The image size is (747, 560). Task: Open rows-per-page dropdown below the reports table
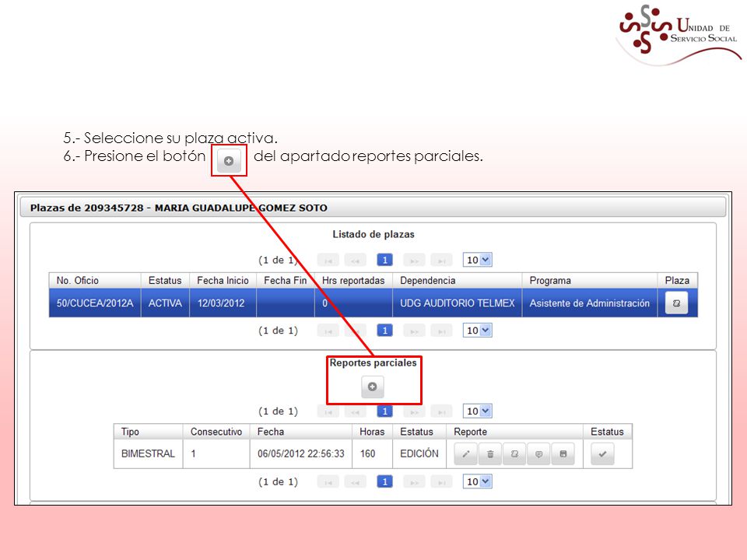click(477, 482)
